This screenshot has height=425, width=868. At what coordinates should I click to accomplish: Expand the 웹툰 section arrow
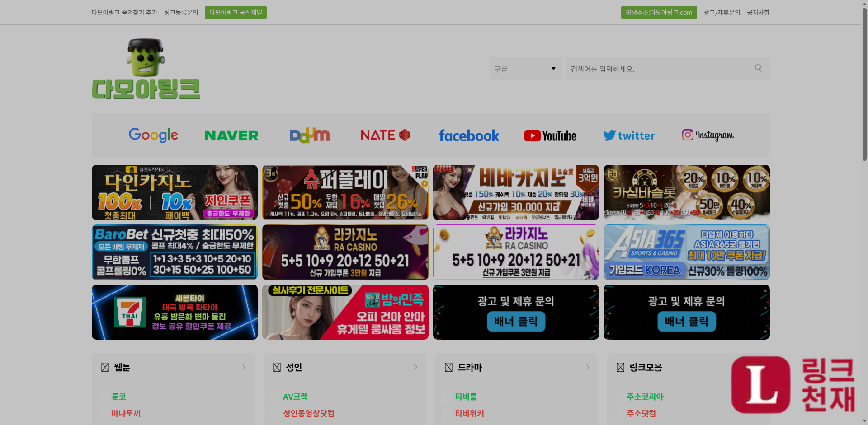241,367
